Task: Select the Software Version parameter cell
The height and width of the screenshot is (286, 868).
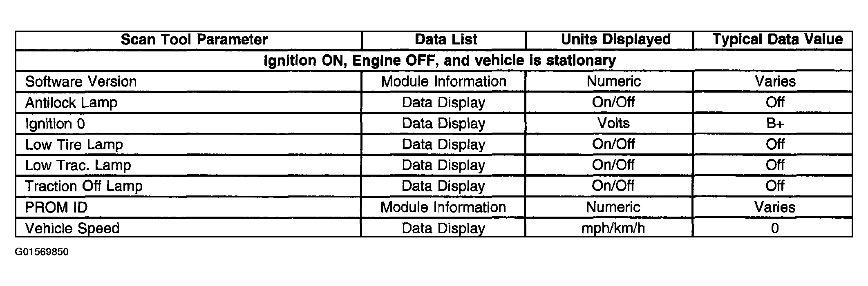Action: coord(189,82)
